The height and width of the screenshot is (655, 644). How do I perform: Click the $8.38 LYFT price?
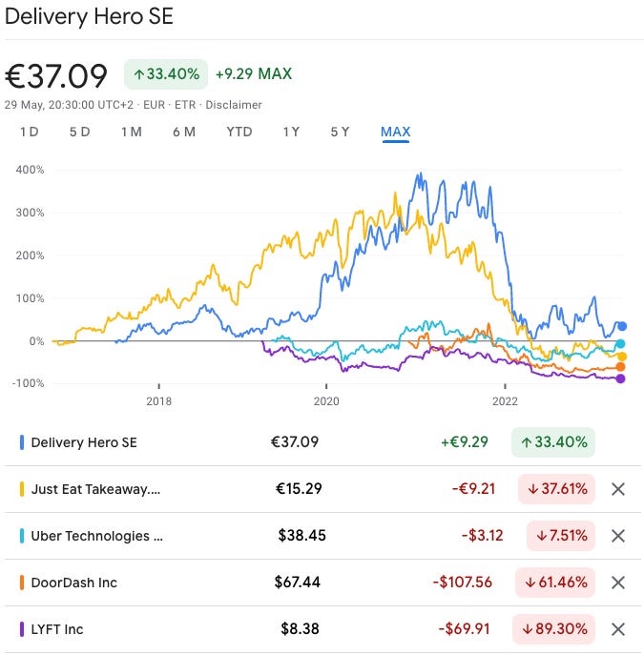click(300, 629)
